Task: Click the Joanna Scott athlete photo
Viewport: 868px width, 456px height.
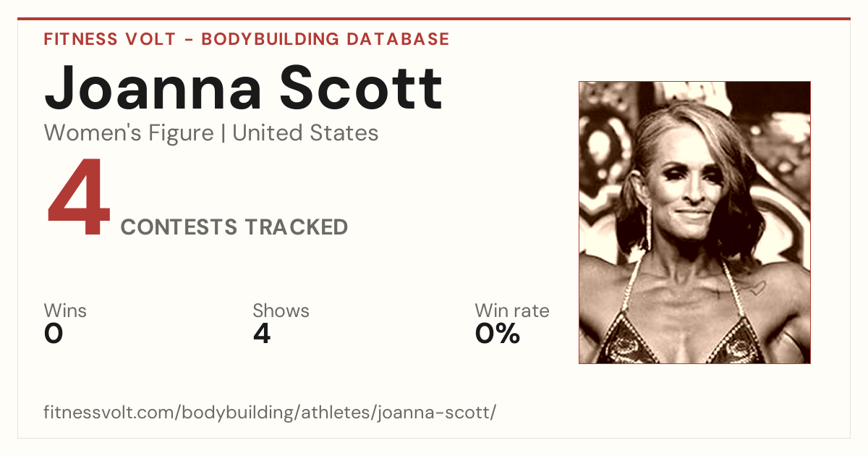Action: 694,222
